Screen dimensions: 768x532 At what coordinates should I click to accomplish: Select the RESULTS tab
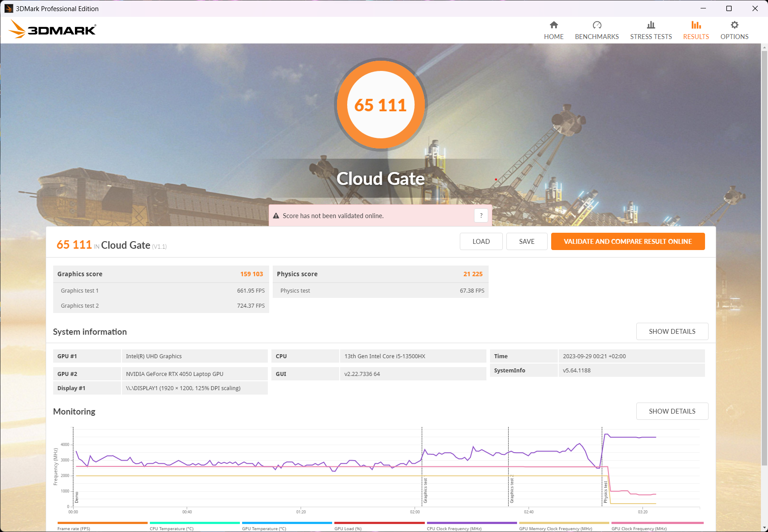(696, 30)
